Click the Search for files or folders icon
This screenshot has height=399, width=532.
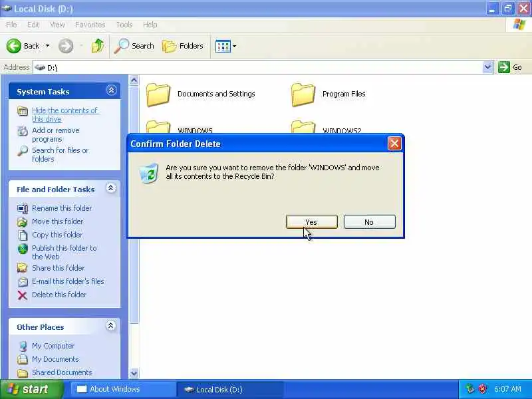click(23, 151)
